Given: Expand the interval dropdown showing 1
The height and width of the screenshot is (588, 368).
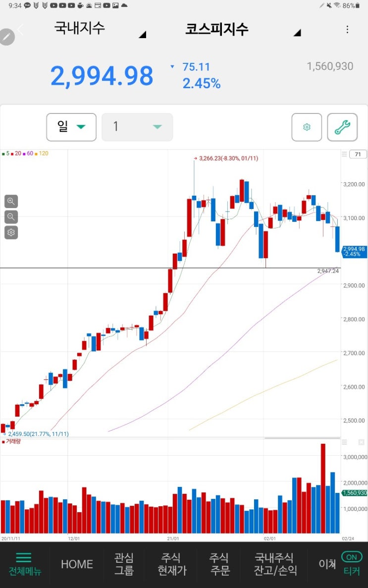Looking at the screenshot, I should [137, 127].
